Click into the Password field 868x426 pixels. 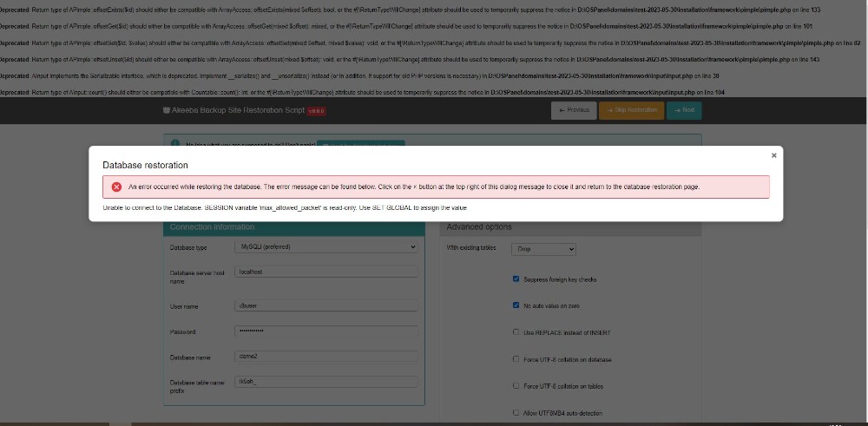click(x=326, y=331)
